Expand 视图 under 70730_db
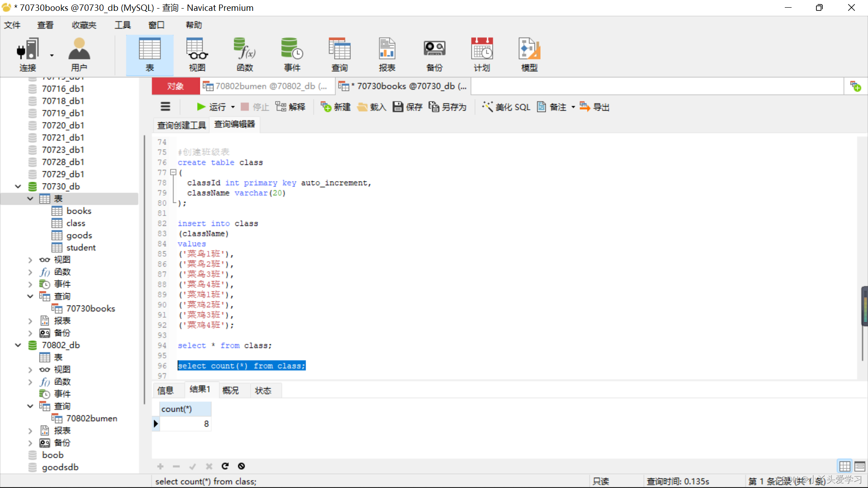This screenshot has width=868, height=488. tap(30, 260)
